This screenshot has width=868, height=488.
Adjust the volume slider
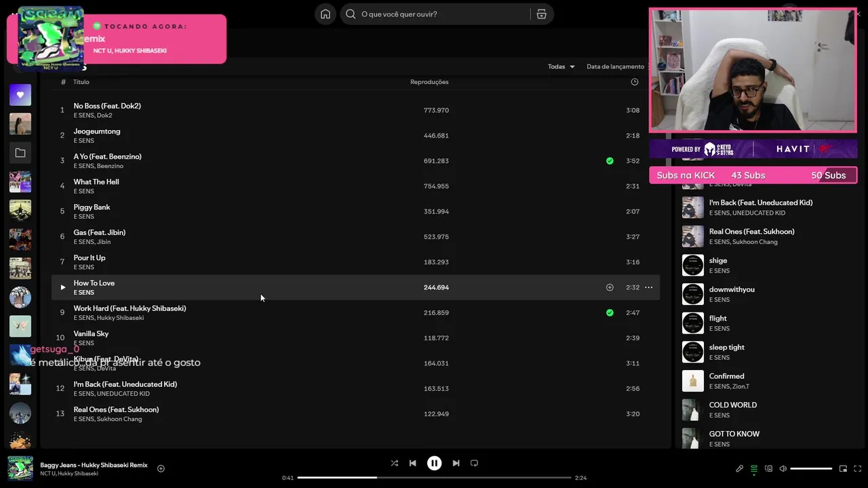tap(811, 468)
